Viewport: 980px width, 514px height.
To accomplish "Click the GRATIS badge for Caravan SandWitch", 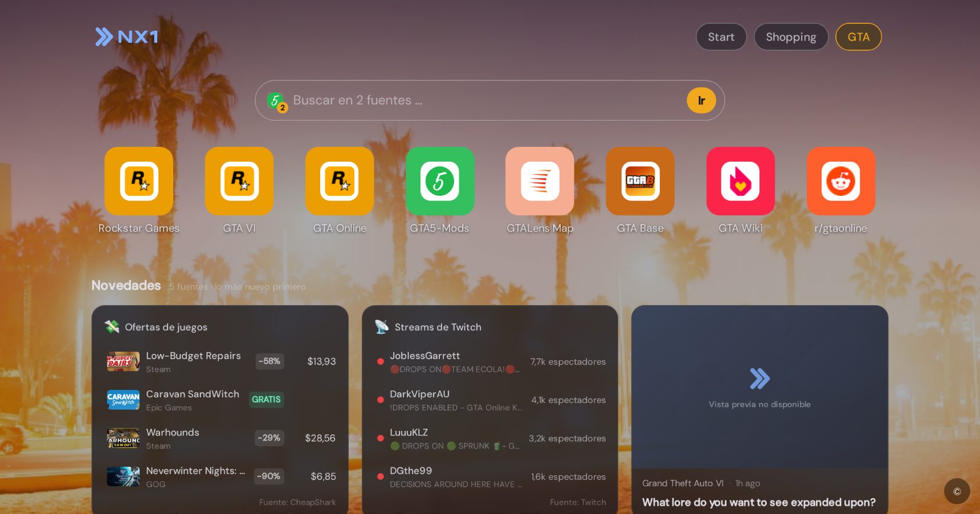I will coord(266,400).
